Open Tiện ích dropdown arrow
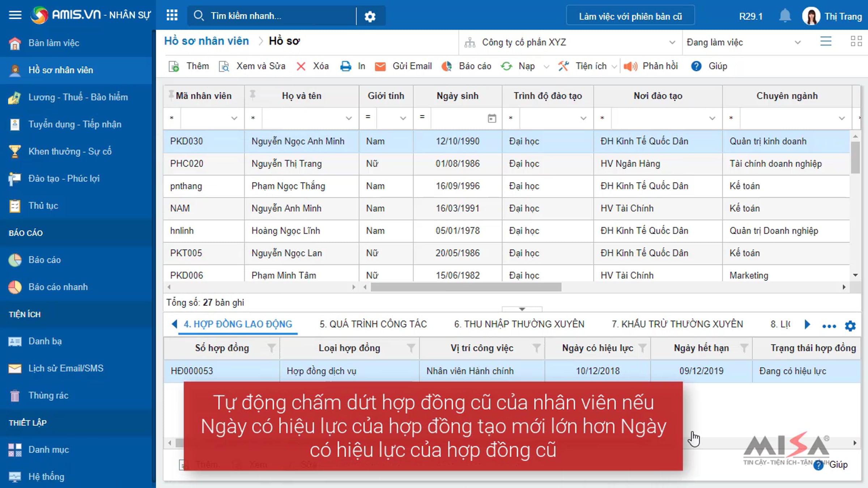 (x=614, y=67)
